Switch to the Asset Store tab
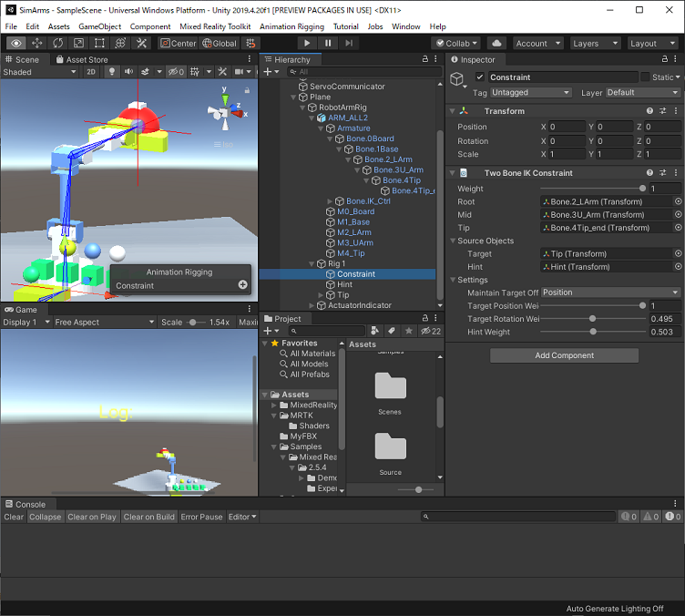Image resolution: width=685 pixels, height=616 pixels. [82, 59]
